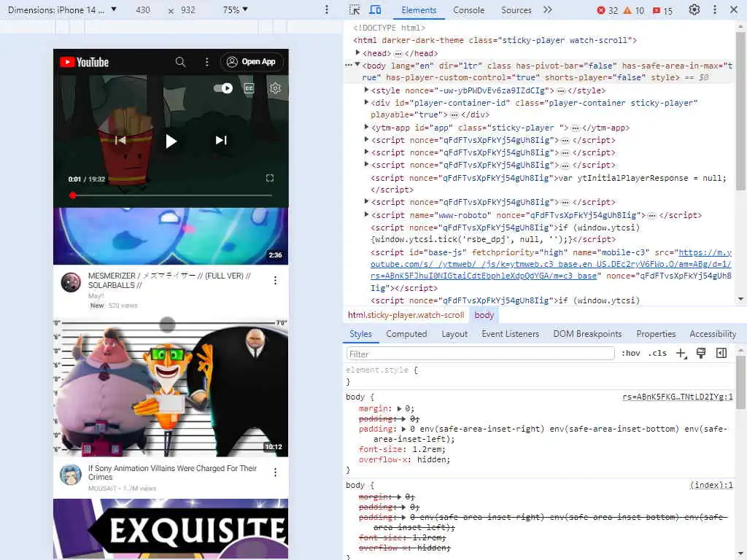Add new style rule plus icon

(x=681, y=354)
